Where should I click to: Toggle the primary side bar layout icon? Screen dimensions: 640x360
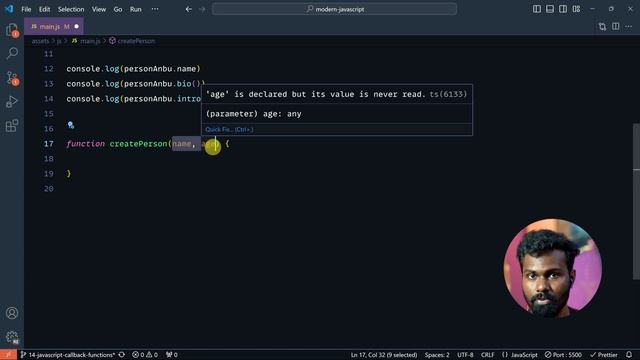537,9
